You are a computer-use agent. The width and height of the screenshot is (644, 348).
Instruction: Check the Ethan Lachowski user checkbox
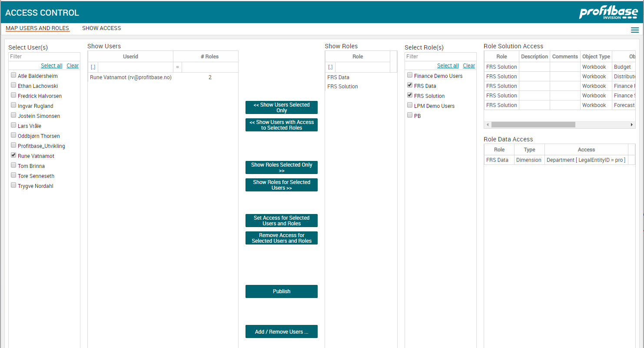click(x=13, y=85)
